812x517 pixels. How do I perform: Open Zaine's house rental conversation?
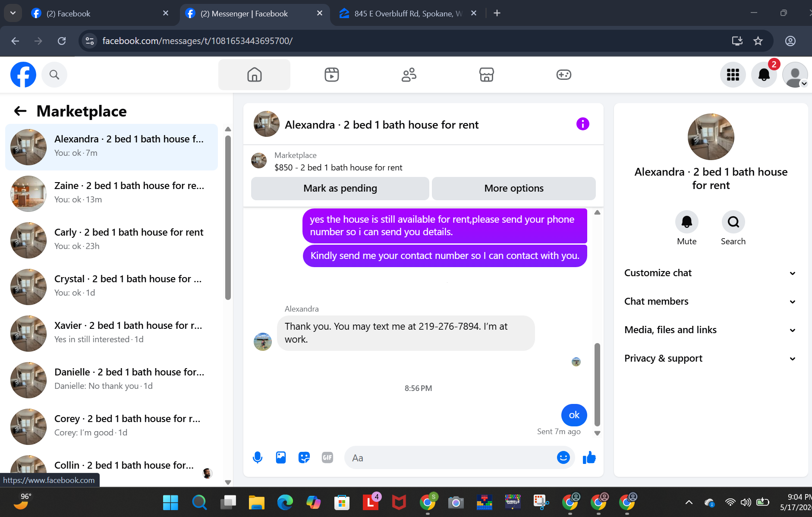click(x=111, y=193)
